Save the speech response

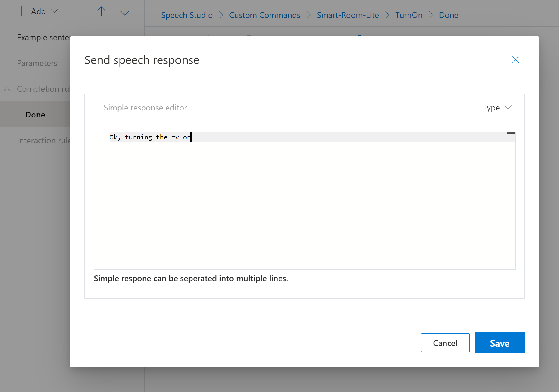[x=500, y=343]
